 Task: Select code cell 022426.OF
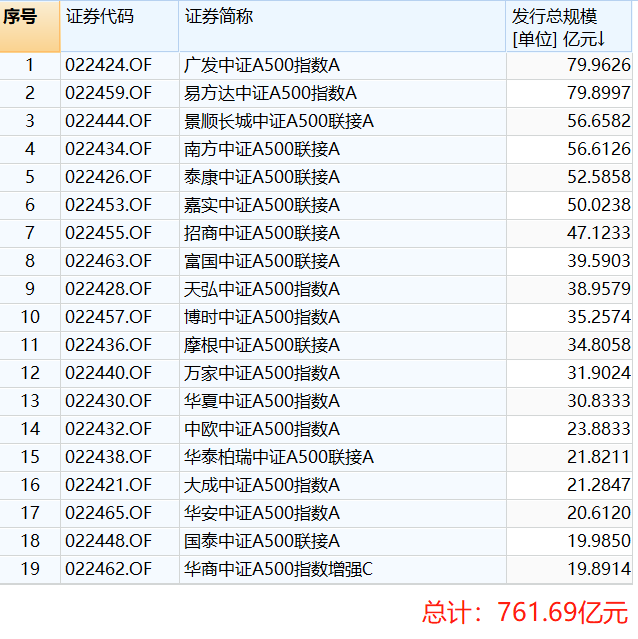pos(119,177)
